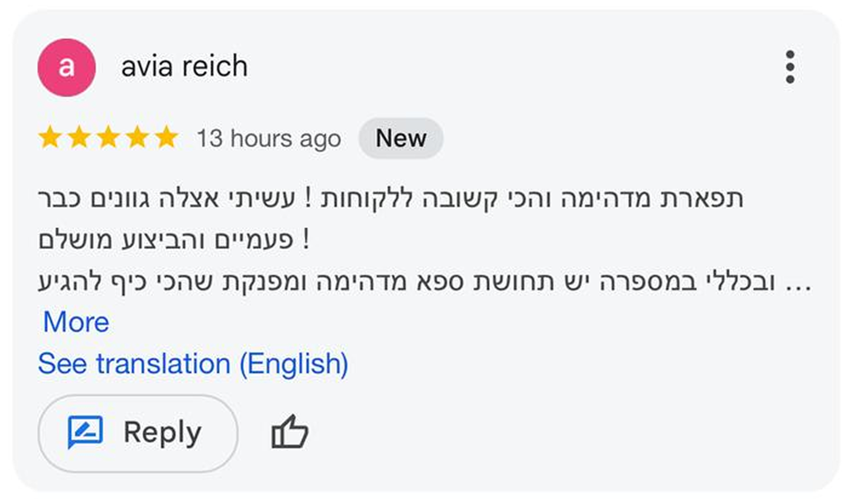
Task: Click the fifth yellow rating star
Action: click(x=166, y=139)
